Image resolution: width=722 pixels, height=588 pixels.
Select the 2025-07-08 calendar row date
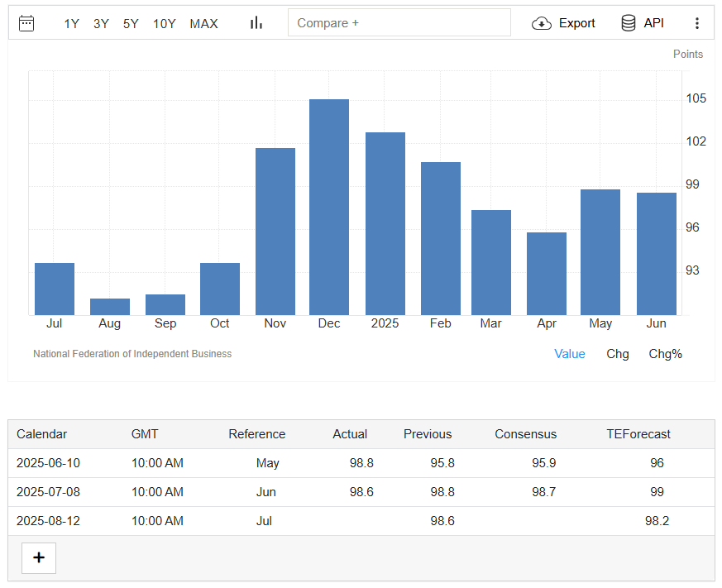click(48, 492)
